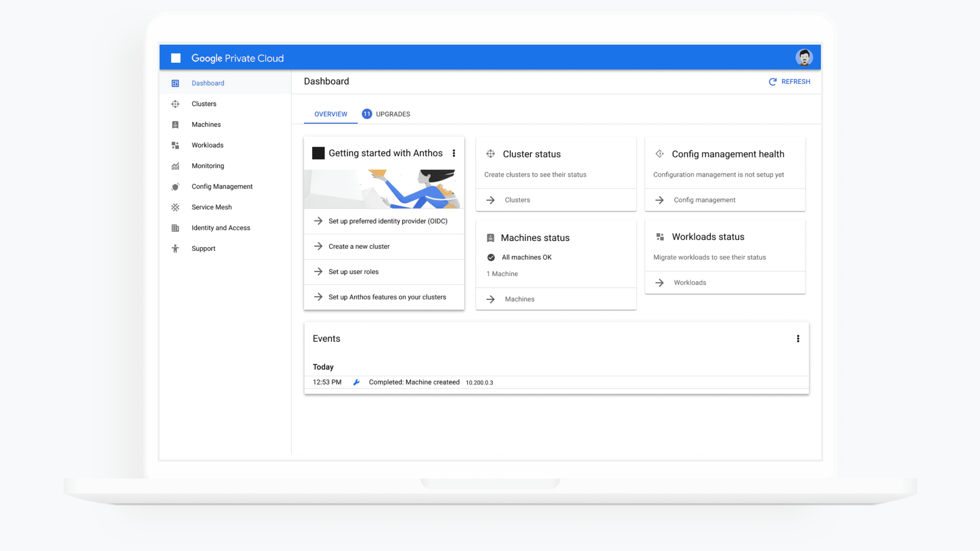Image resolution: width=980 pixels, height=551 pixels.
Task: Click the Identity and Access icon
Action: (175, 228)
